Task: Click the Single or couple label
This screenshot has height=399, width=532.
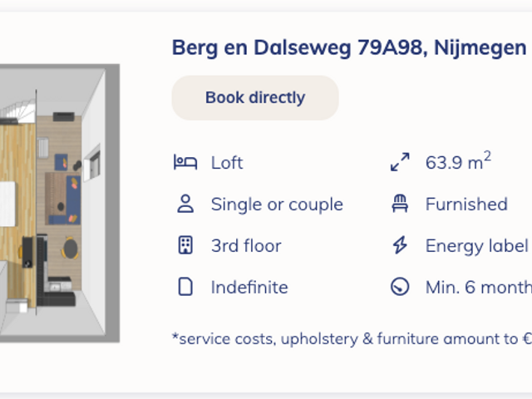Action: [277, 204]
